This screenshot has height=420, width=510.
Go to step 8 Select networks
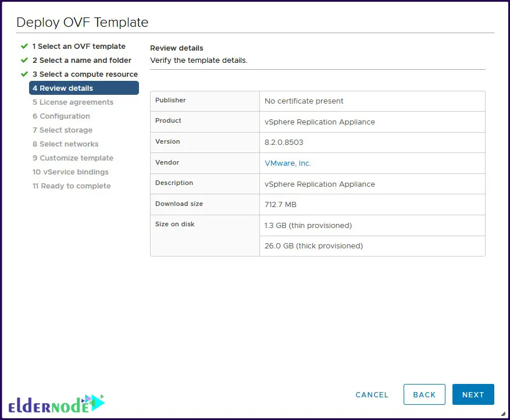click(x=65, y=144)
